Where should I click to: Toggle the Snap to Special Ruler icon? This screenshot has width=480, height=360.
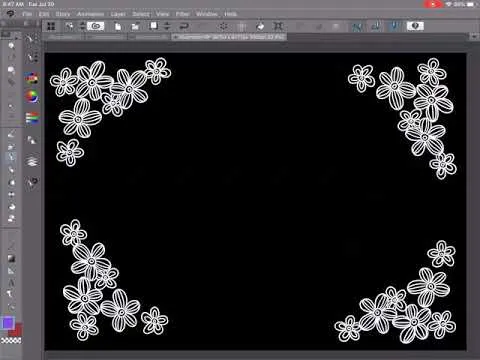click(x=377, y=26)
